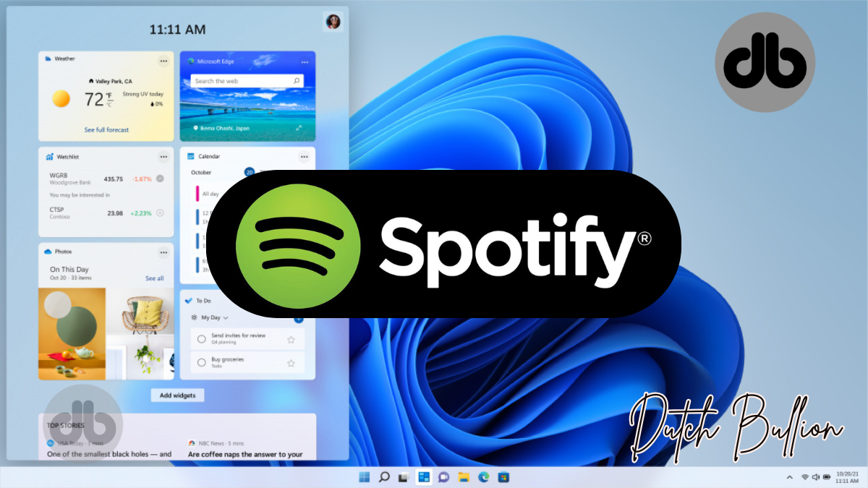Screen dimensions: 868x488
Task: Open the Send invites for review task text
Action: (x=238, y=336)
